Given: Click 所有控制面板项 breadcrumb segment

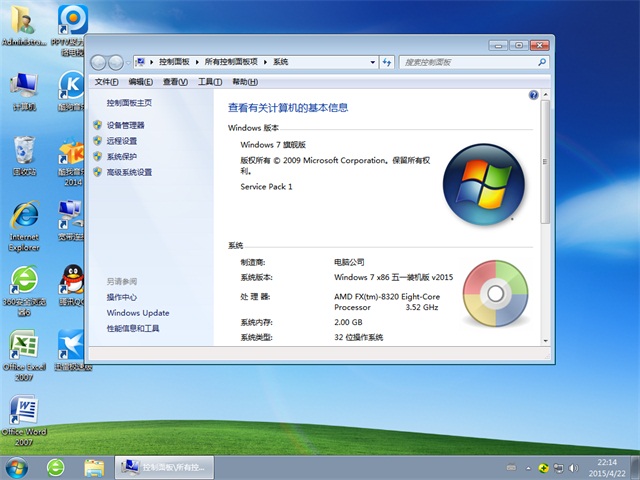Looking at the screenshot, I should [x=231, y=62].
